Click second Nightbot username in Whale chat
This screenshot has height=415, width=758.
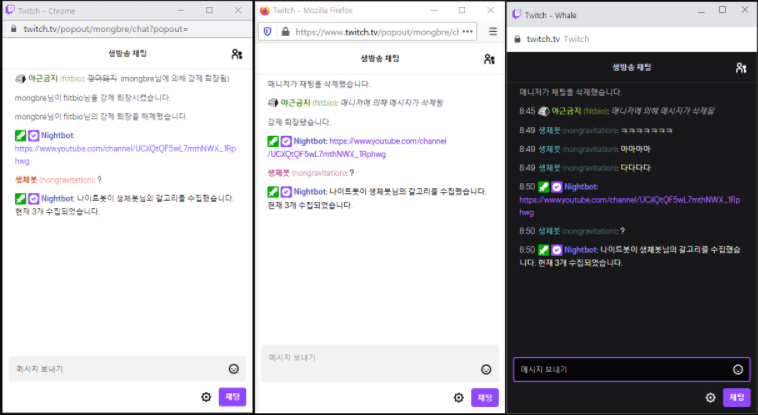(x=581, y=250)
